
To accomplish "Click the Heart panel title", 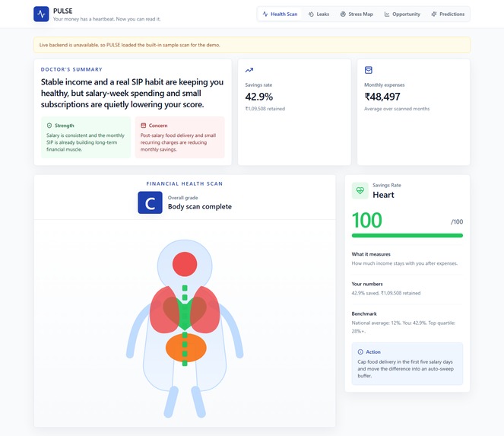I will pos(383,195).
